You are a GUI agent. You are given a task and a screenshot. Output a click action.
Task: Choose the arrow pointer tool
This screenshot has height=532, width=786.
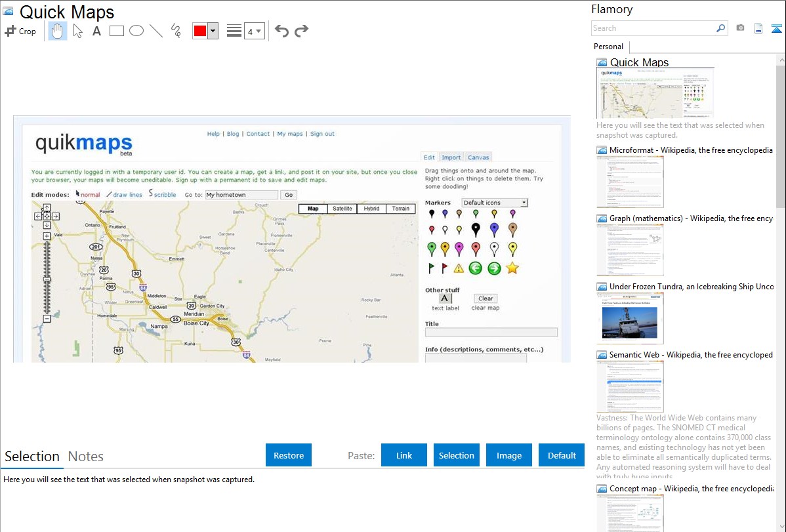click(x=77, y=31)
